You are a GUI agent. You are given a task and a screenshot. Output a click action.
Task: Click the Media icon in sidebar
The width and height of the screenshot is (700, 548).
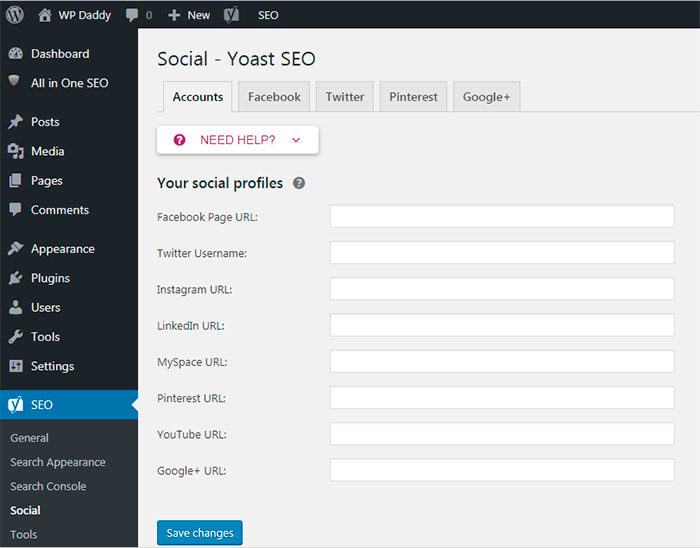click(x=16, y=151)
